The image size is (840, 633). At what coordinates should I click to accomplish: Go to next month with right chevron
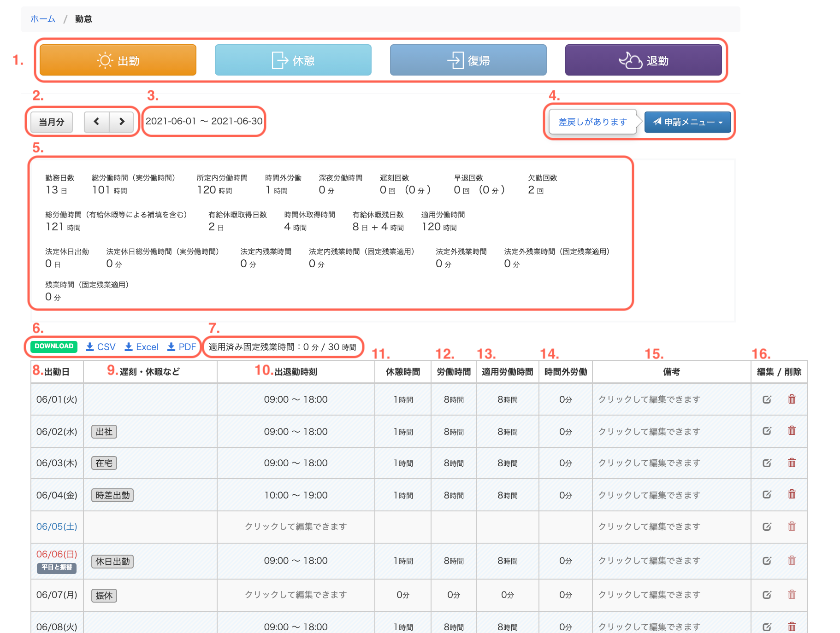coord(122,122)
